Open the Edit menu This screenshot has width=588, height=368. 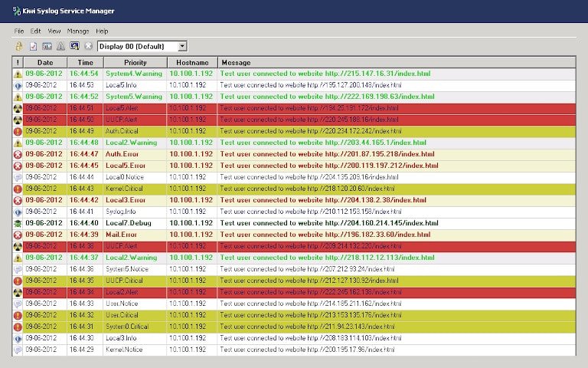click(36, 31)
